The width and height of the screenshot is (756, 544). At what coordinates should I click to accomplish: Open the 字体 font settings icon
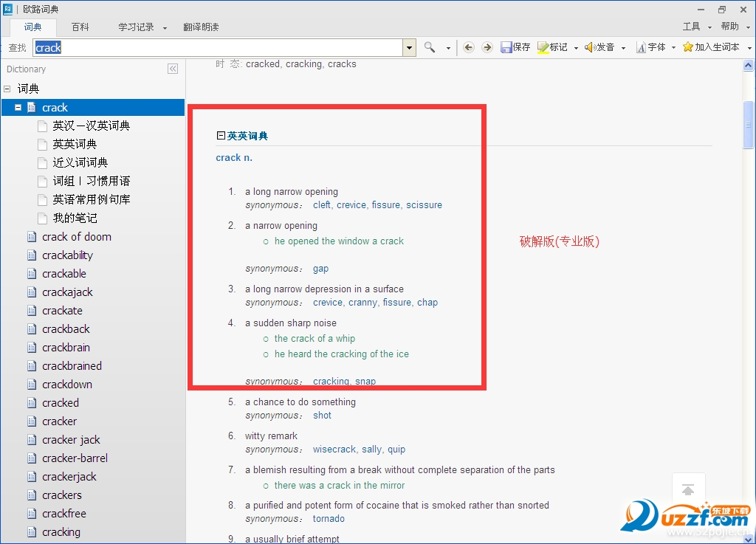(641, 47)
